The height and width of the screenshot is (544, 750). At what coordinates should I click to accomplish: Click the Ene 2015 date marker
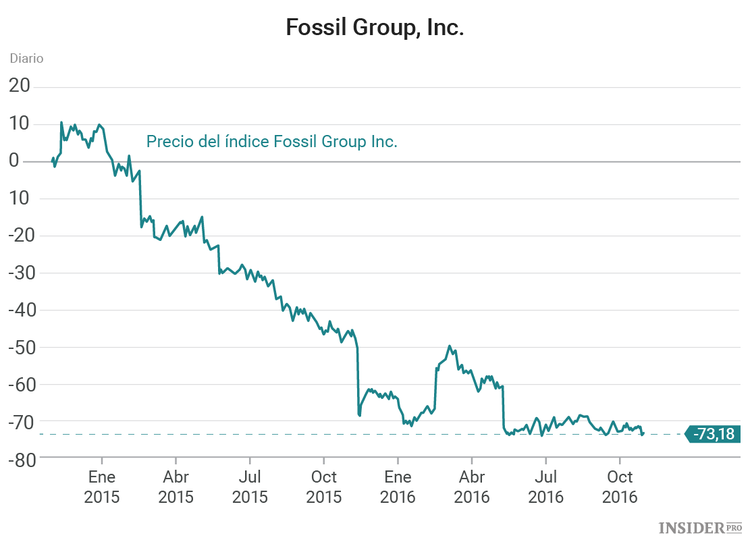[x=102, y=486]
